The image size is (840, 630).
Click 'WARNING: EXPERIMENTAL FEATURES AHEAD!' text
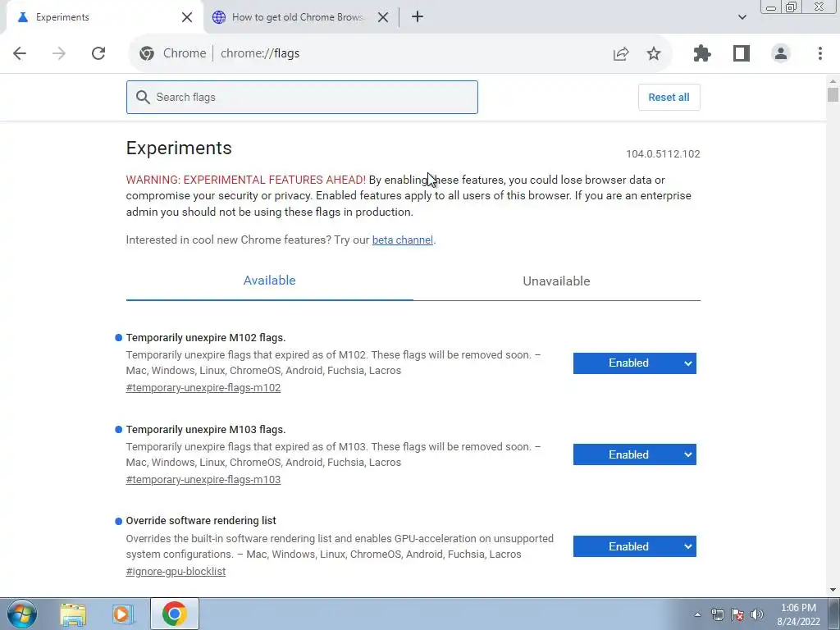click(x=246, y=180)
